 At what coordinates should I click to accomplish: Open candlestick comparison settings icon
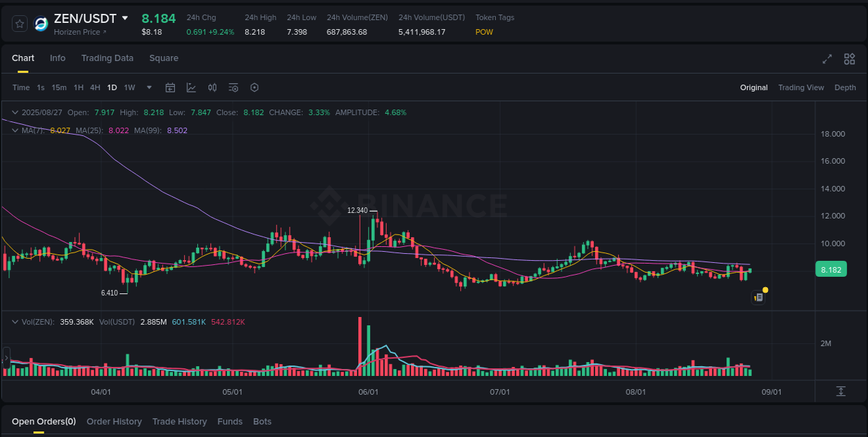point(212,87)
